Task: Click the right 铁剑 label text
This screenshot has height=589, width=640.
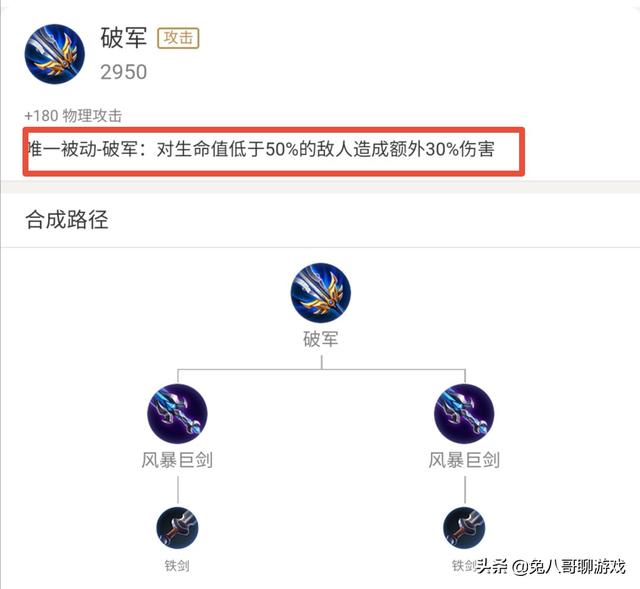Action: [x=464, y=566]
